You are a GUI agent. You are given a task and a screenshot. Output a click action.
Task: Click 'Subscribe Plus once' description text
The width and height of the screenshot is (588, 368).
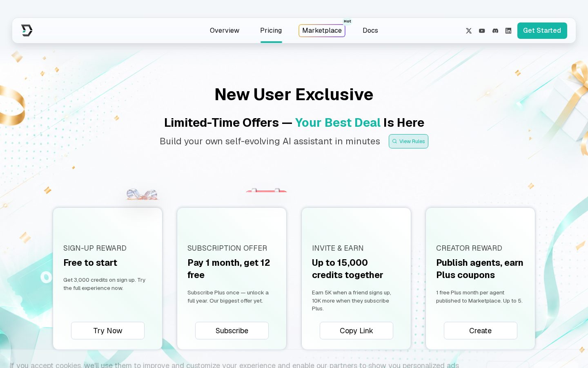tap(228, 296)
